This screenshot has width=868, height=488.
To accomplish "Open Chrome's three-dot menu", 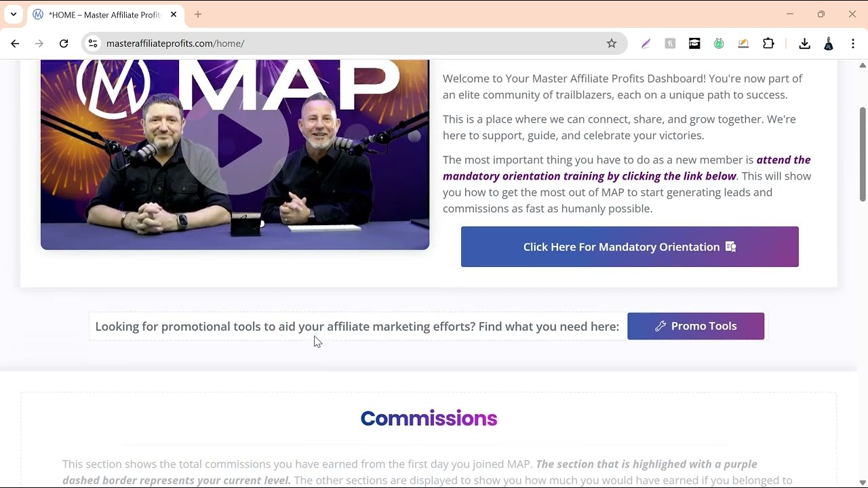I will click(x=853, y=43).
